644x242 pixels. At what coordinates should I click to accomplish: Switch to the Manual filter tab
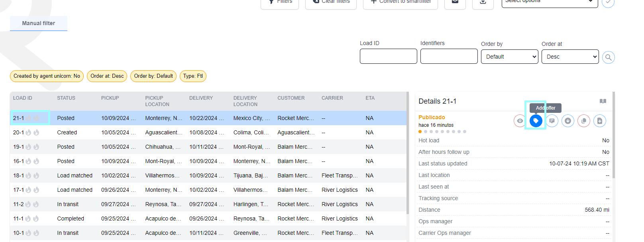39,23
